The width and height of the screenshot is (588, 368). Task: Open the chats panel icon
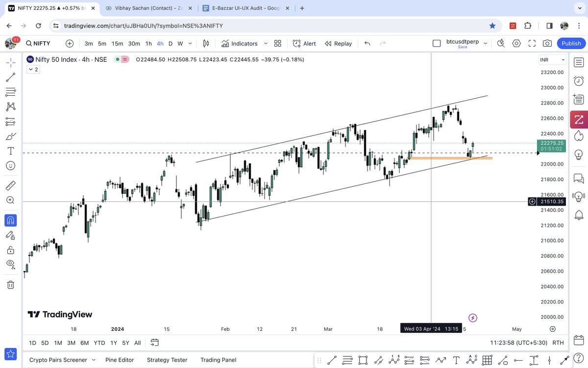579,178
